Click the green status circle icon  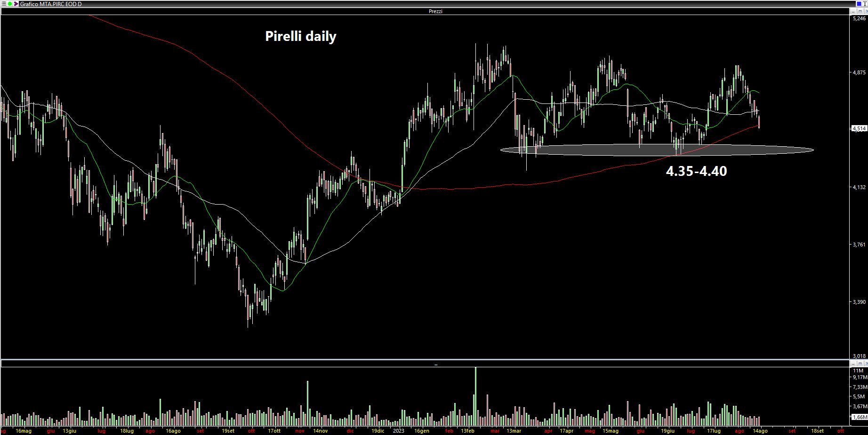click(x=10, y=4)
